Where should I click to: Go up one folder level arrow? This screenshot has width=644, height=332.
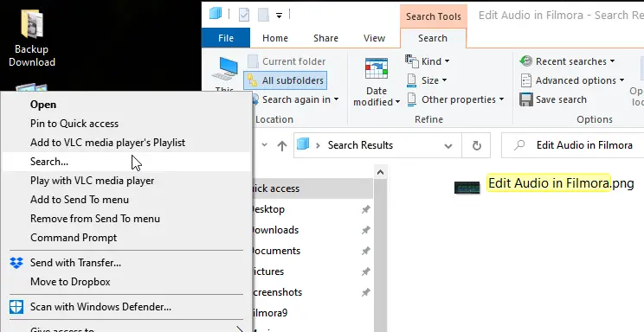tap(282, 145)
